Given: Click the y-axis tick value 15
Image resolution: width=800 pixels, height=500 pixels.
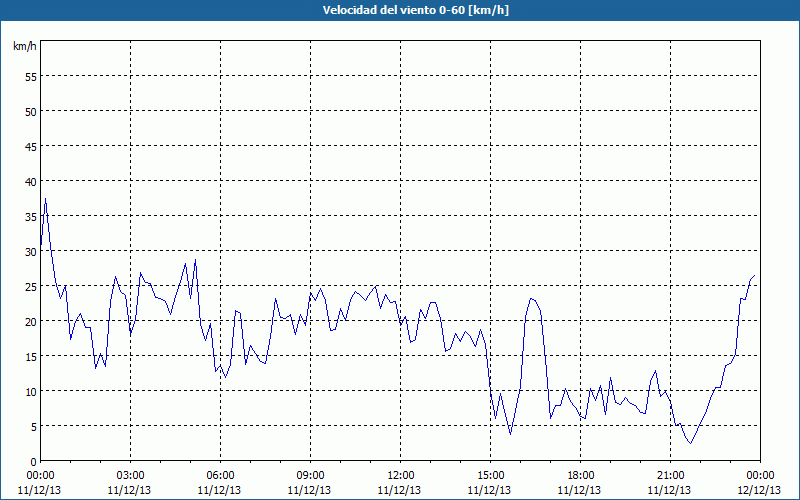Looking at the screenshot, I should [x=31, y=357].
